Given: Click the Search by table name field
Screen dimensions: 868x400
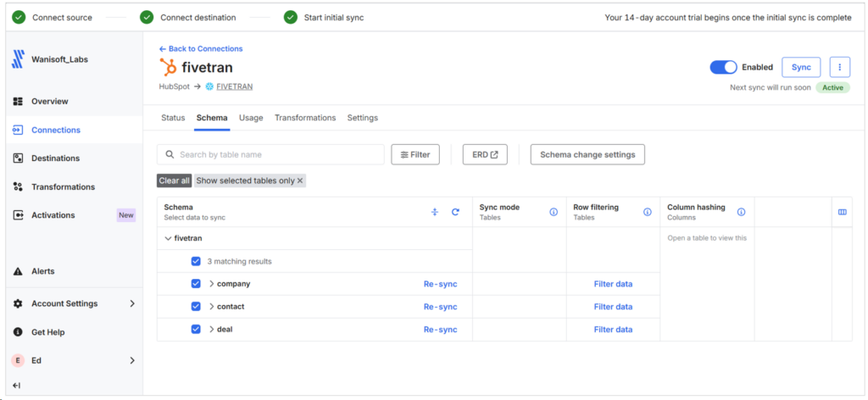Looking at the screenshot, I should [x=270, y=154].
